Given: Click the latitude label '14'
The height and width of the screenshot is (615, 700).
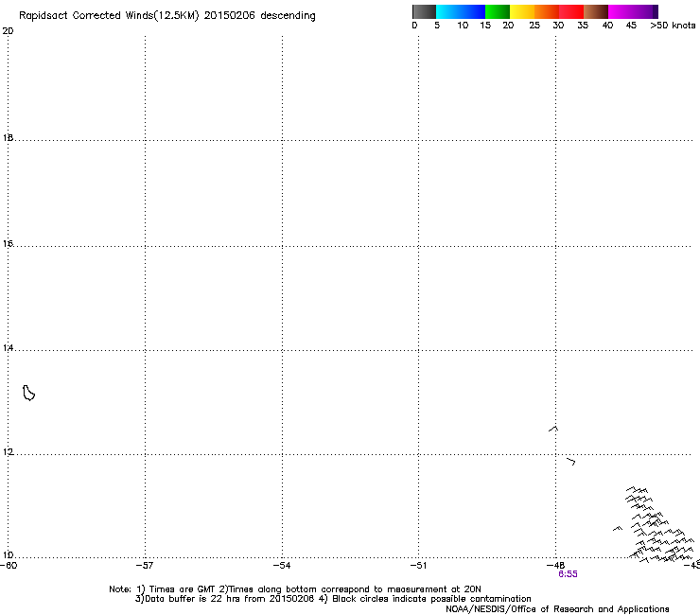Looking at the screenshot, I should click(x=8, y=348).
